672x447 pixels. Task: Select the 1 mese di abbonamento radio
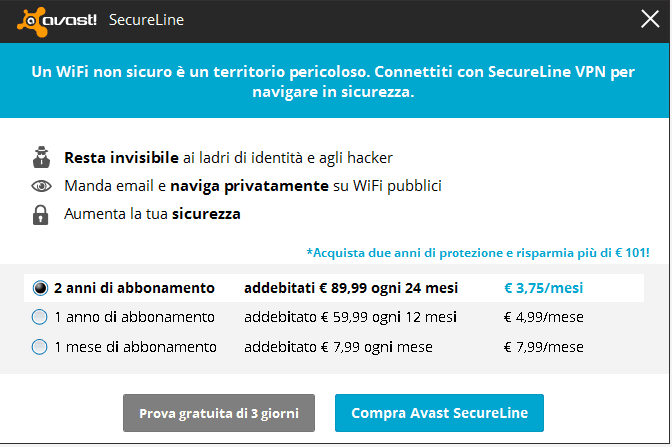point(39,347)
